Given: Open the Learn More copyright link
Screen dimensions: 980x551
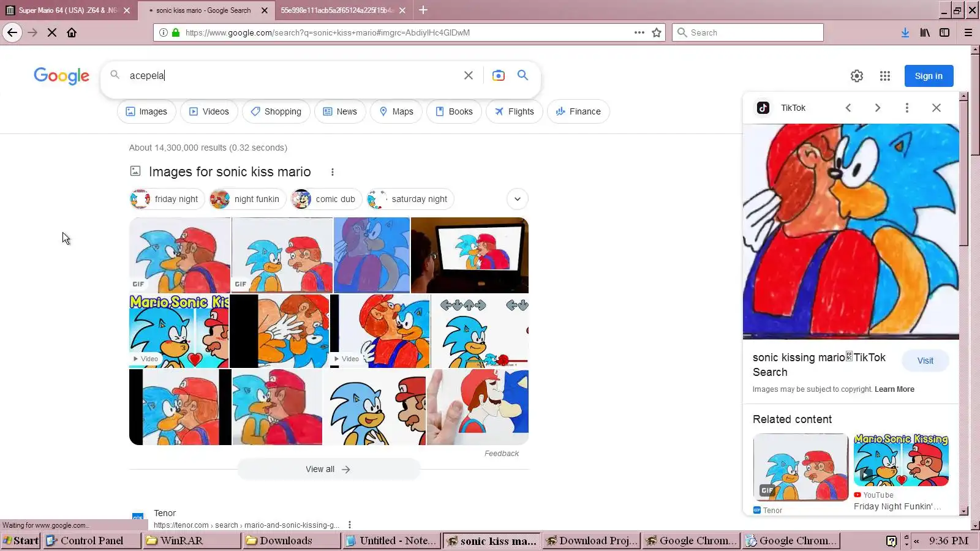Looking at the screenshot, I should pyautogui.click(x=894, y=389).
